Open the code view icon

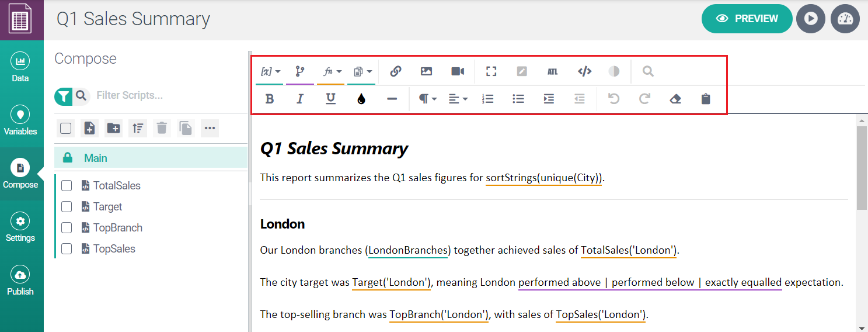pos(584,71)
